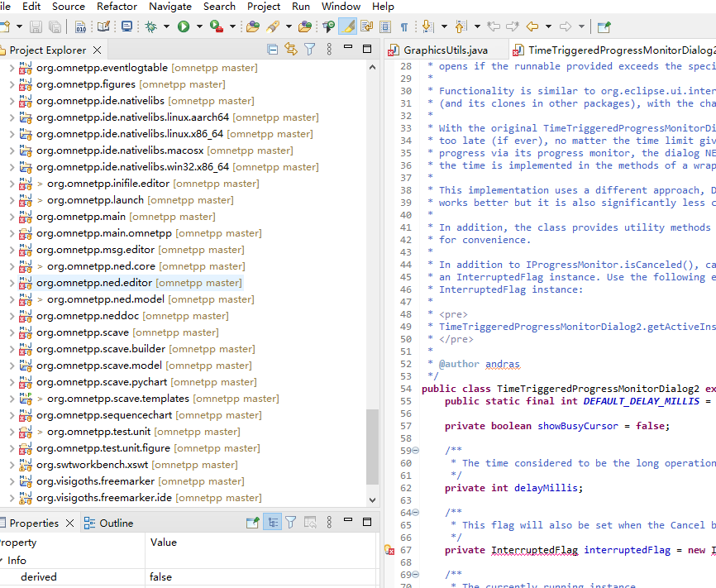Toggle Show Advanced Properties filter icon

pos(291,522)
